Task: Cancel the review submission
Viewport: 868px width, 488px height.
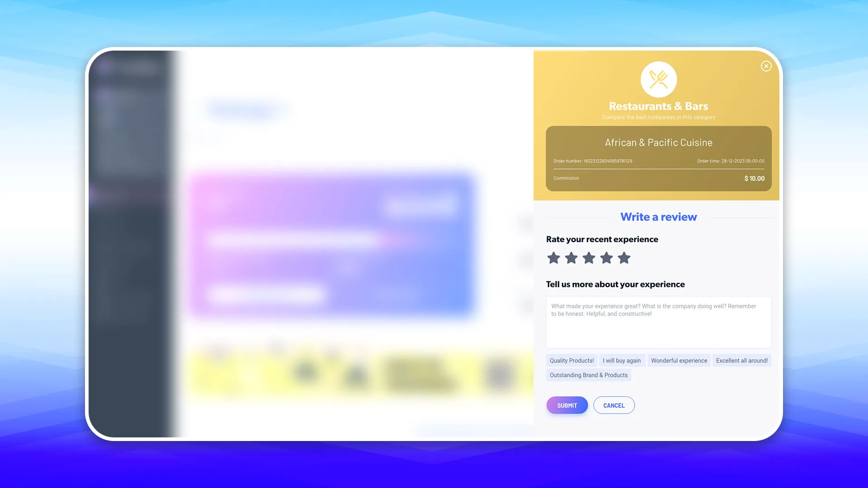Action: click(613, 405)
